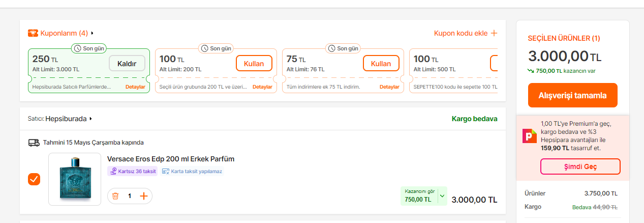The height and width of the screenshot is (223, 644).
Task: Open Versace Eros Edp 200 ml product title
Action: pos(171,159)
